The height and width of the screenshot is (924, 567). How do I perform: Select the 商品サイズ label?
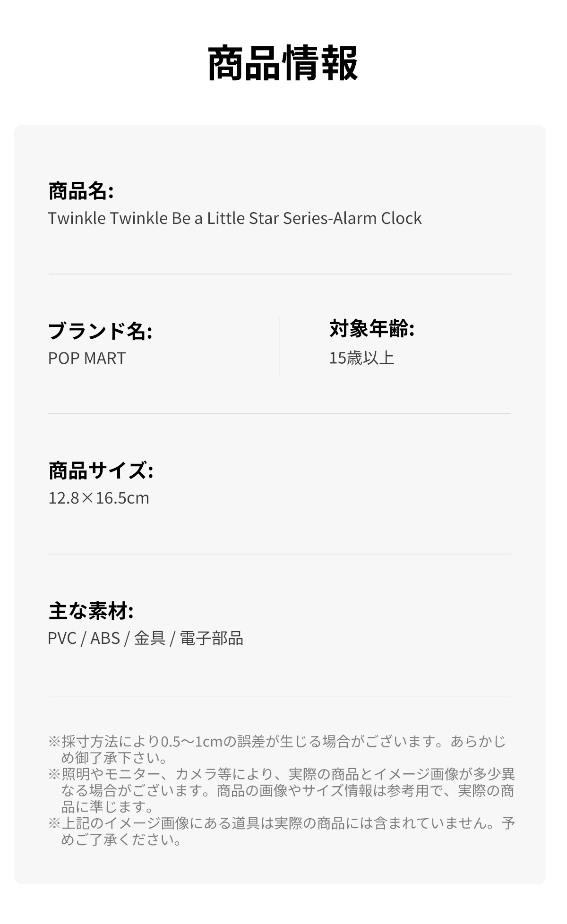click(101, 471)
